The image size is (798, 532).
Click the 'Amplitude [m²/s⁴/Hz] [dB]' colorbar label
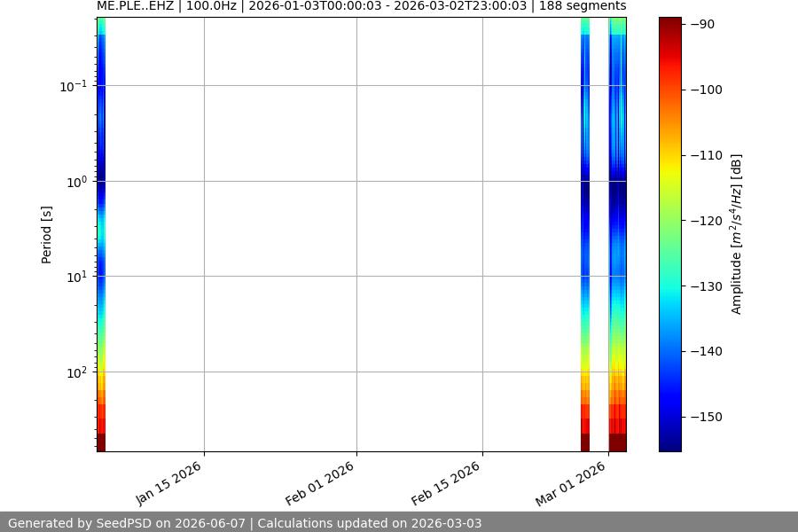(737, 234)
